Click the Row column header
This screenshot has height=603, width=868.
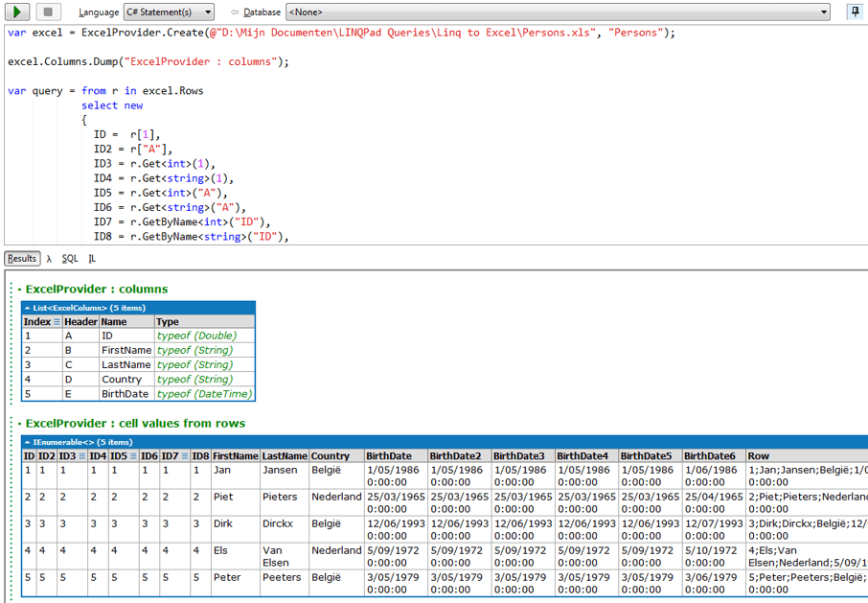click(807, 456)
